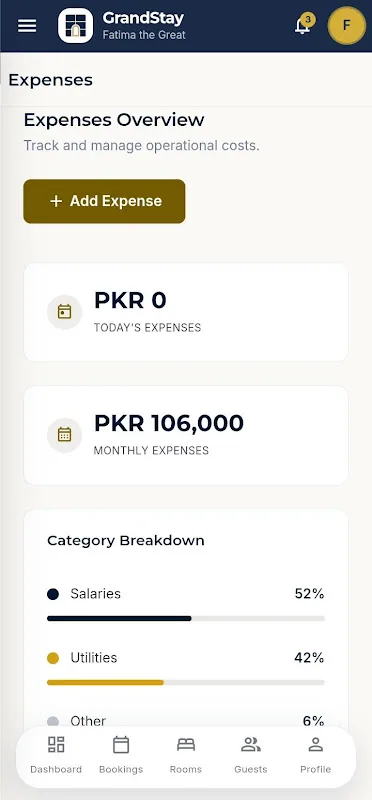372x800 pixels.
Task: Go to Profile tab
Action: pyautogui.click(x=315, y=755)
